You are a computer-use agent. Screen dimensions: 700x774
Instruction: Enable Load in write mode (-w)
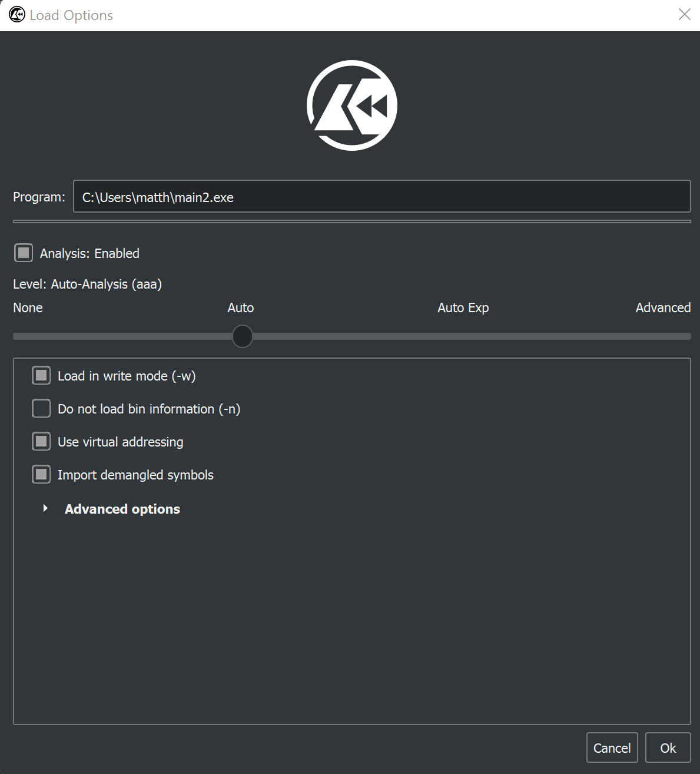[x=41, y=375]
